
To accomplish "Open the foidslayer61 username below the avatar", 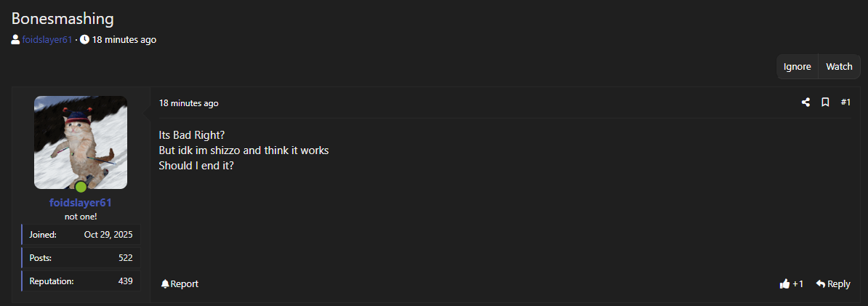I will pos(80,203).
